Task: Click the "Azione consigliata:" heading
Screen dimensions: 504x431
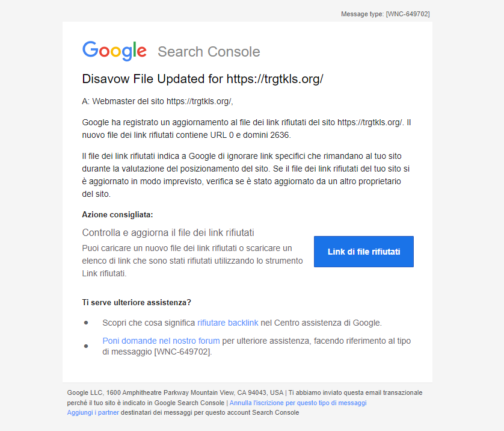Action: (117, 214)
